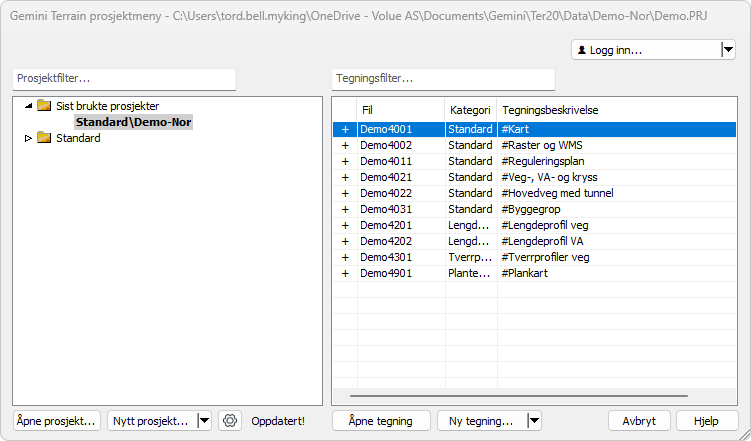Open the Logg inn dropdown arrow
The width and height of the screenshot is (751, 441).
pyautogui.click(x=727, y=50)
